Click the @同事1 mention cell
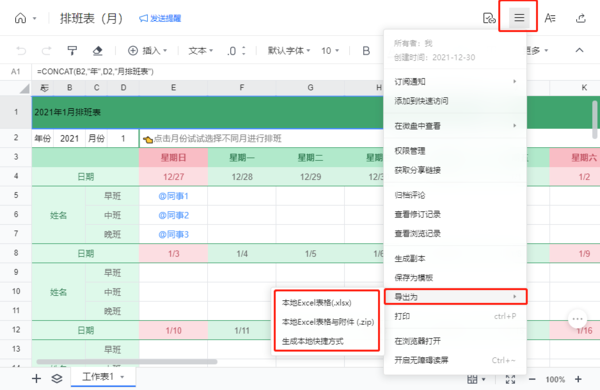This screenshot has height=390, width=600. coord(173,196)
